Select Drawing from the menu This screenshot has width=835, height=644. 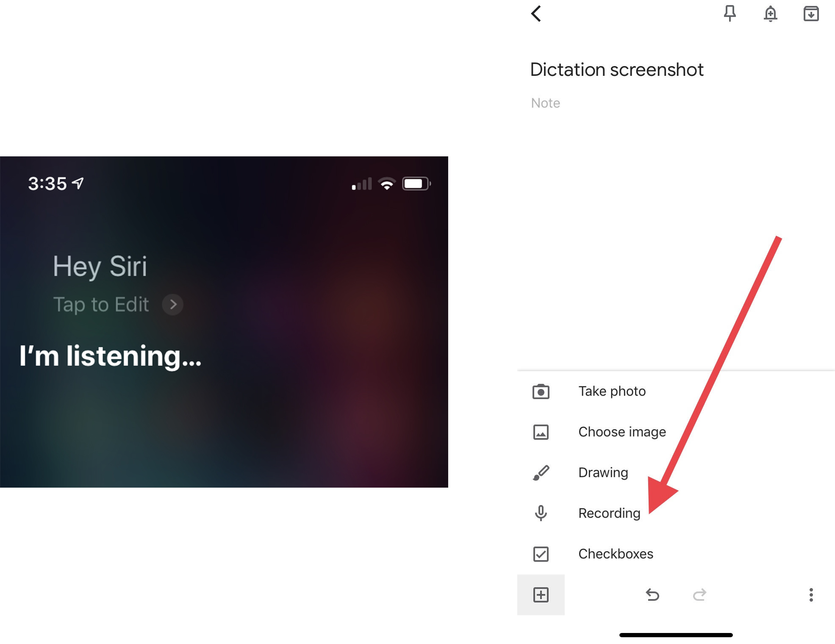click(x=676, y=473)
